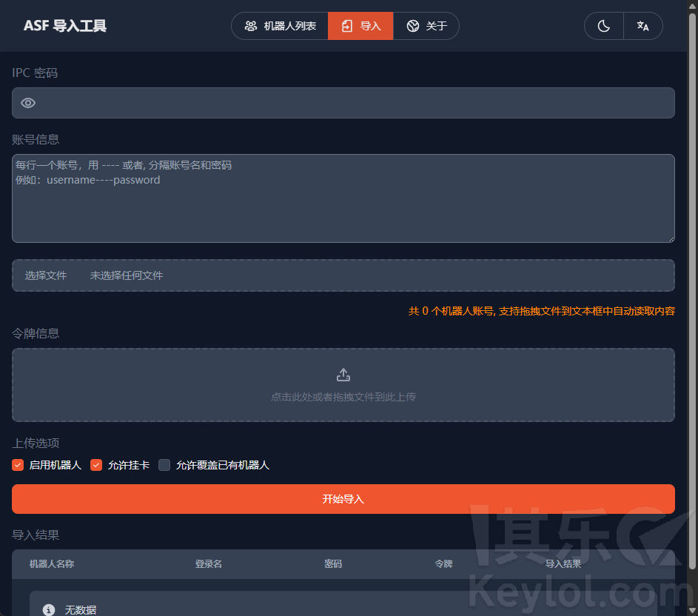The height and width of the screenshot is (616, 698).
Task: Click the ASF 导入工具 title logo
Action: coord(65,26)
